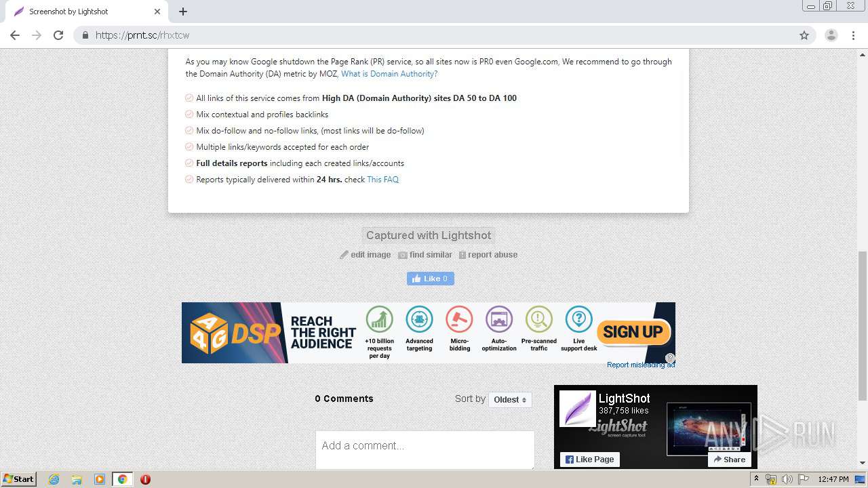This screenshot has height=488, width=868.
Task: Click the Advanced targeting icon
Action: [419, 319]
